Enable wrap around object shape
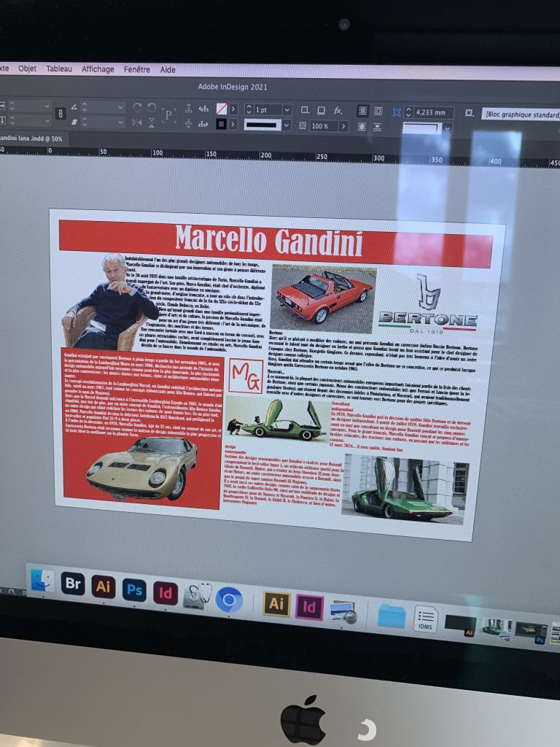 [x=362, y=127]
